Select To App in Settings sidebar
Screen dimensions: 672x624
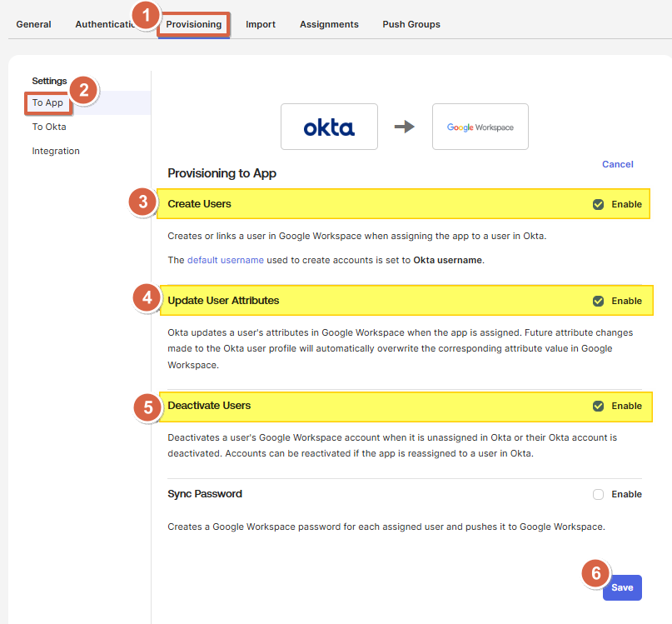[x=47, y=103]
